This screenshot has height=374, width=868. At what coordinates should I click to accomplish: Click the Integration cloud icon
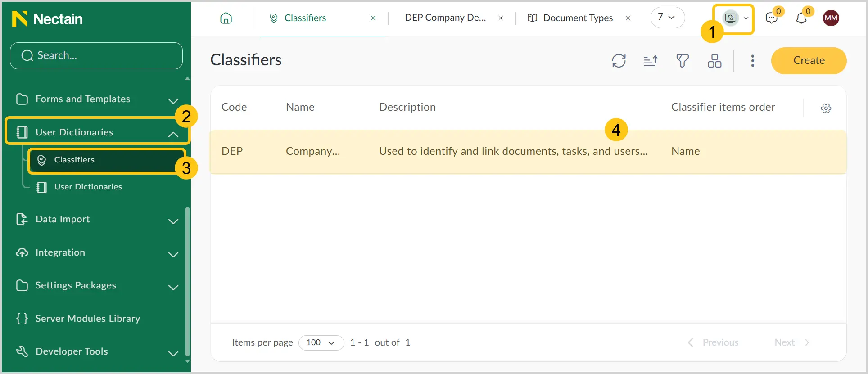pyautogui.click(x=22, y=252)
